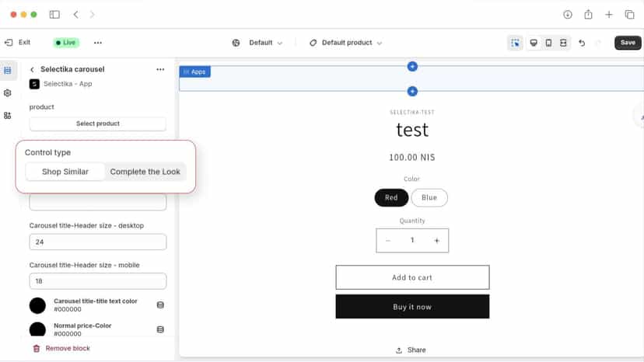Toggle the inspector selection tool
Screen dimensions: 644x362
click(515, 43)
